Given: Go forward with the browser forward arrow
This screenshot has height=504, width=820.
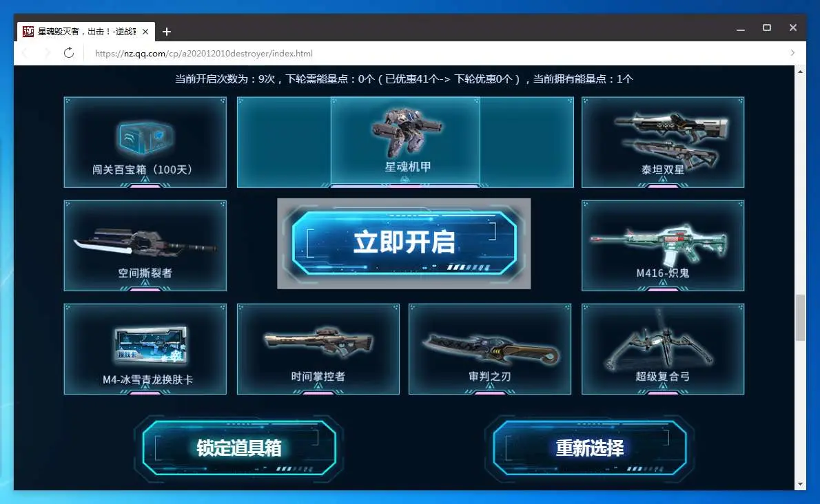Looking at the screenshot, I should [47, 53].
